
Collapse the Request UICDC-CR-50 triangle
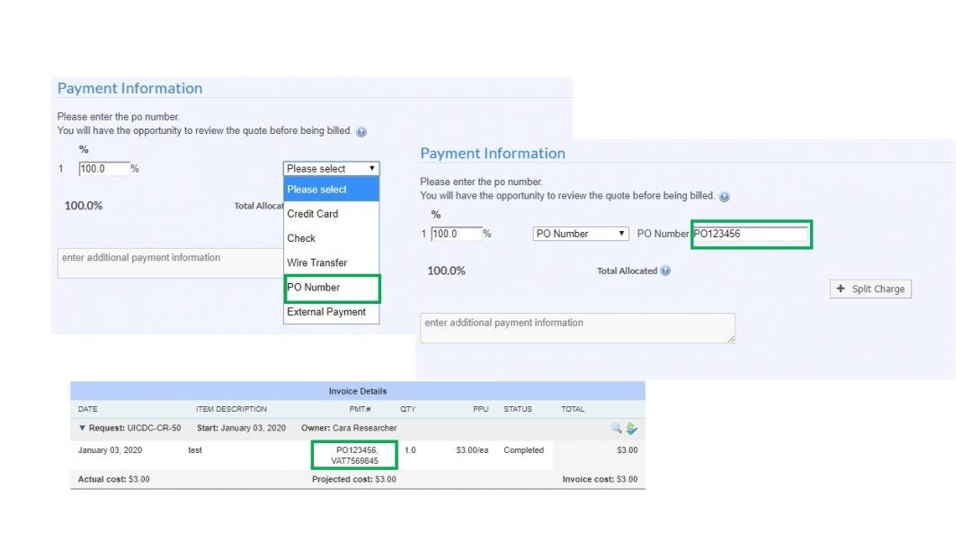point(82,428)
